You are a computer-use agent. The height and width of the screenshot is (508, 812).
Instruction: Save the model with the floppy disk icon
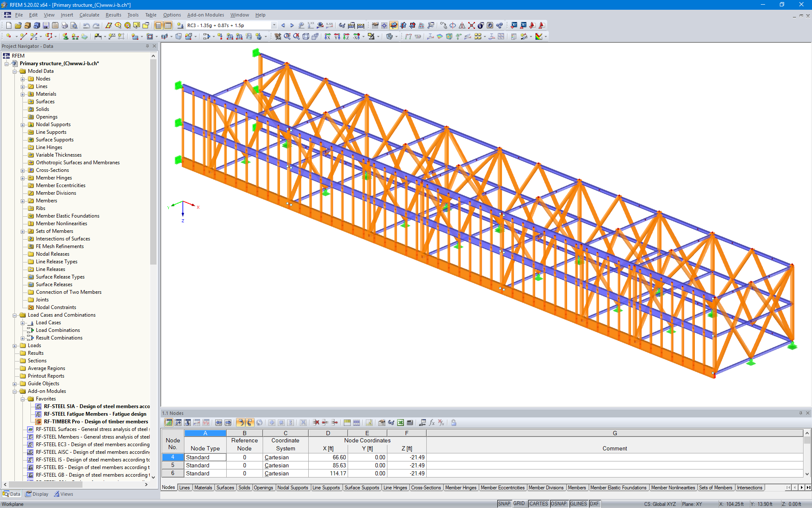[x=46, y=25]
